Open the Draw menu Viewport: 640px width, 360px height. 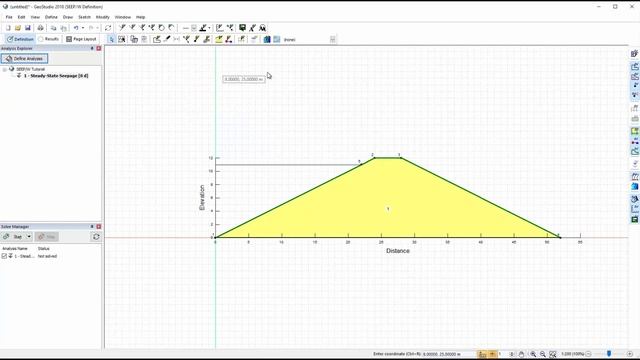click(x=68, y=17)
